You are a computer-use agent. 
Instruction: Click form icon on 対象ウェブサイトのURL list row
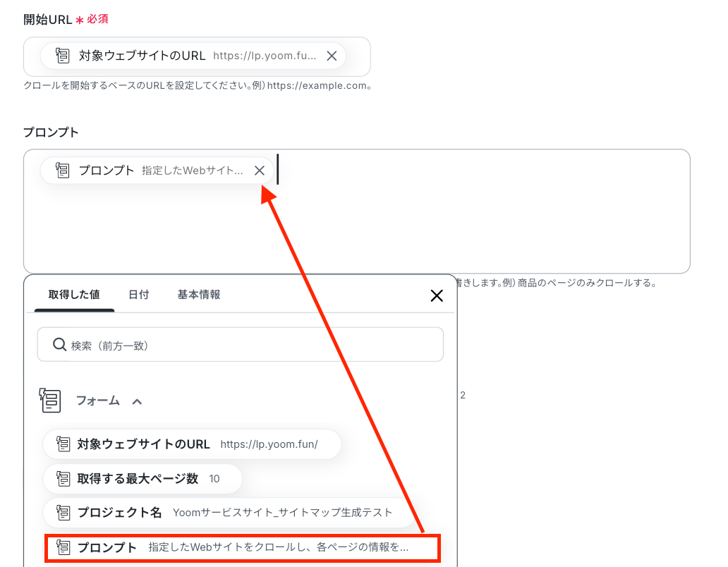(63, 444)
